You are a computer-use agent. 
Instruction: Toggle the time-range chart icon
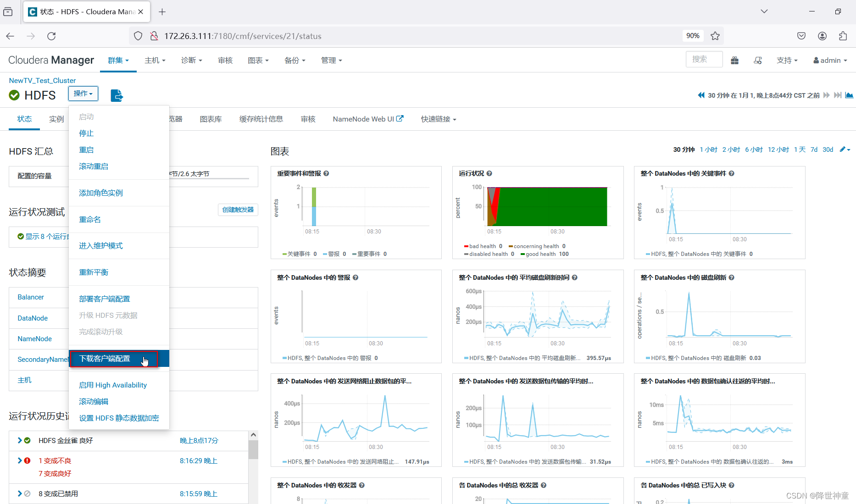pyautogui.click(x=849, y=95)
